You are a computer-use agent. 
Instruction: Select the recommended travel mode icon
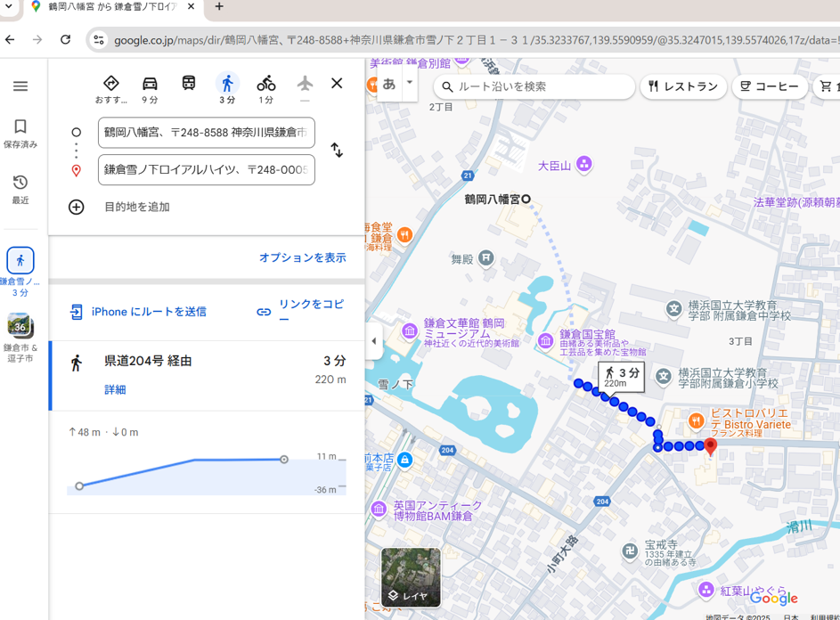pyautogui.click(x=110, y=83)
